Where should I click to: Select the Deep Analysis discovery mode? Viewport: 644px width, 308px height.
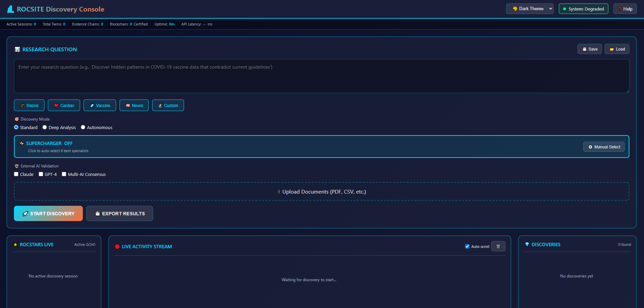(x=44, y=127)
